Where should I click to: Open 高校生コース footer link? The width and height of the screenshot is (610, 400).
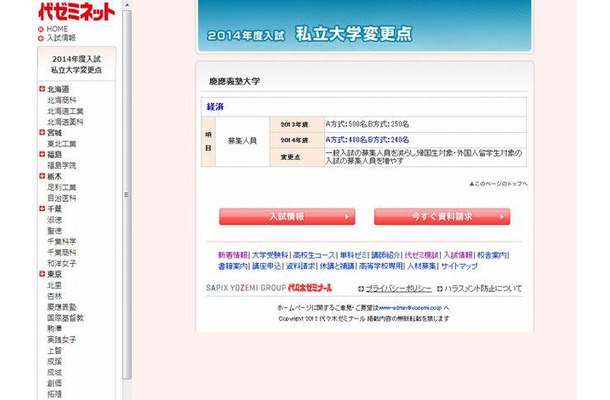coord(314,255)
